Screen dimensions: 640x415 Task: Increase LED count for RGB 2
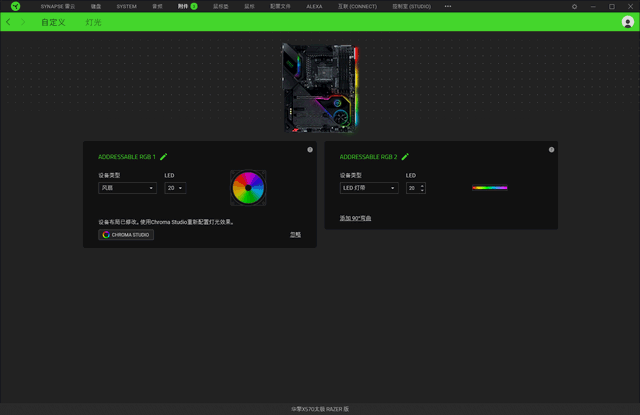[422, 185]
